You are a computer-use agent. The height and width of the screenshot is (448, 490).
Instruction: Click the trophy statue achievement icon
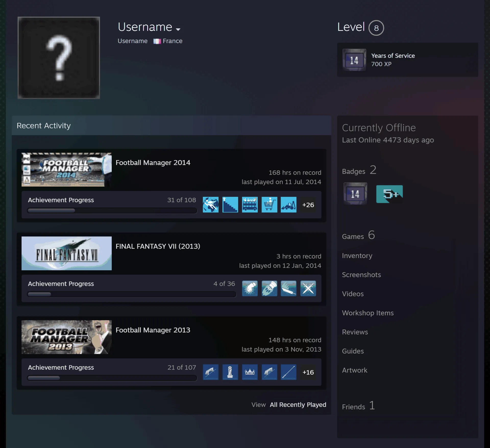pyautogui.click(x=230, y=372)
